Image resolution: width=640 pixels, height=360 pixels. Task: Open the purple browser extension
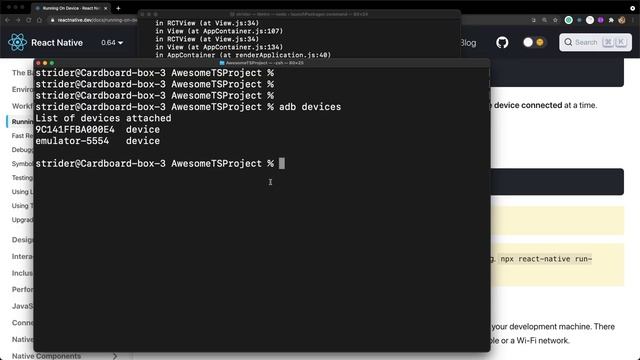click(x=600, y=20)
